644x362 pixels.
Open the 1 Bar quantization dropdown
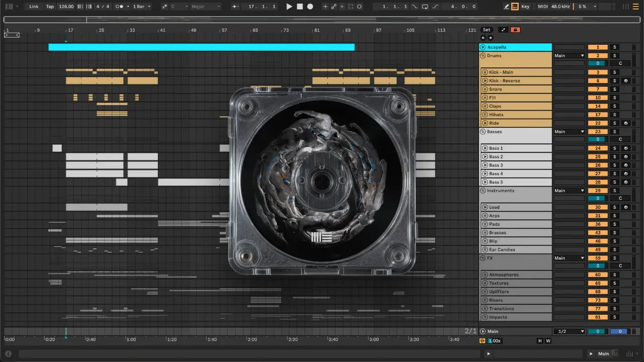click(141, 7)
